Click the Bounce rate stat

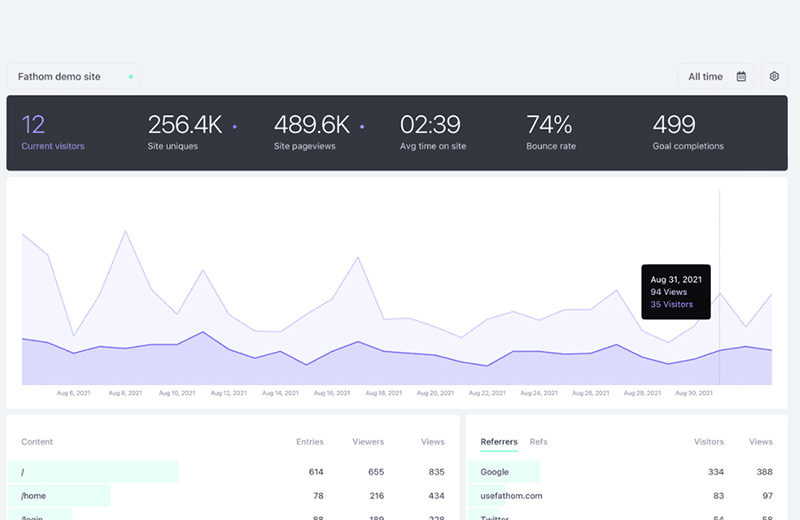(551, 133)
